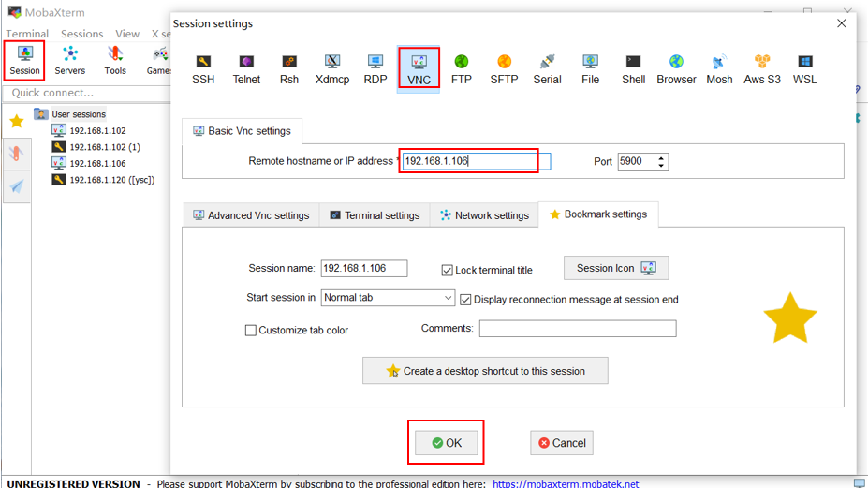Enable Customize tab color checkbox
This screenshot has height=488, width=868.
coord(250,330)
